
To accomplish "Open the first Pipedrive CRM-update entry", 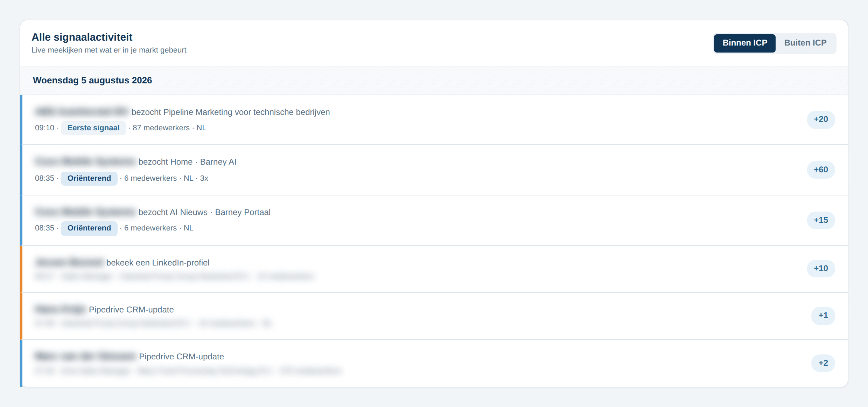I will [x=434, y=316].
